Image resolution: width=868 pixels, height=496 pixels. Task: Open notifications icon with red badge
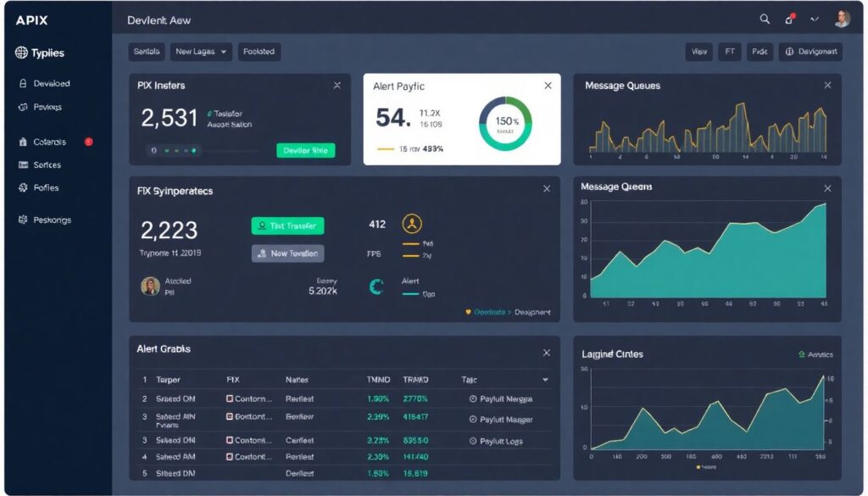click(790, 19)
